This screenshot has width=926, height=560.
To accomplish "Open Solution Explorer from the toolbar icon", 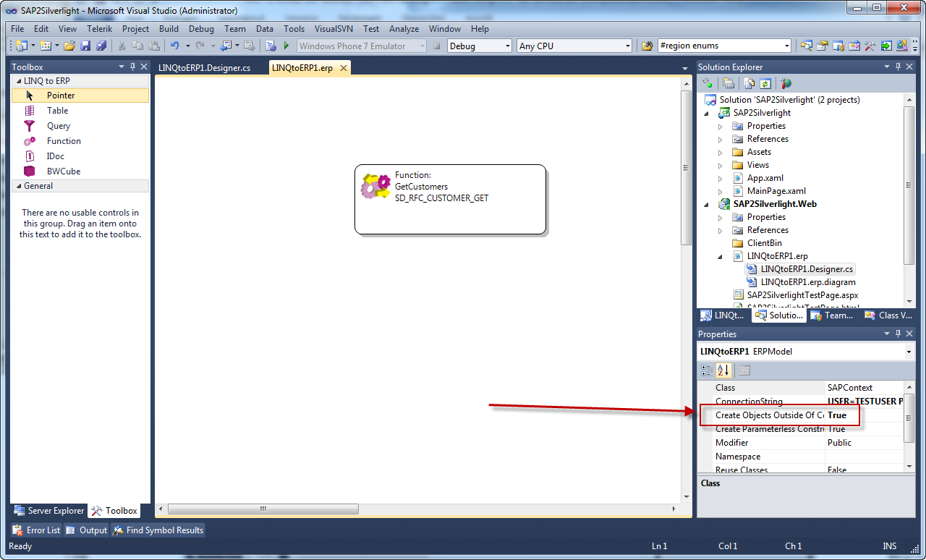I will (806, 46).
